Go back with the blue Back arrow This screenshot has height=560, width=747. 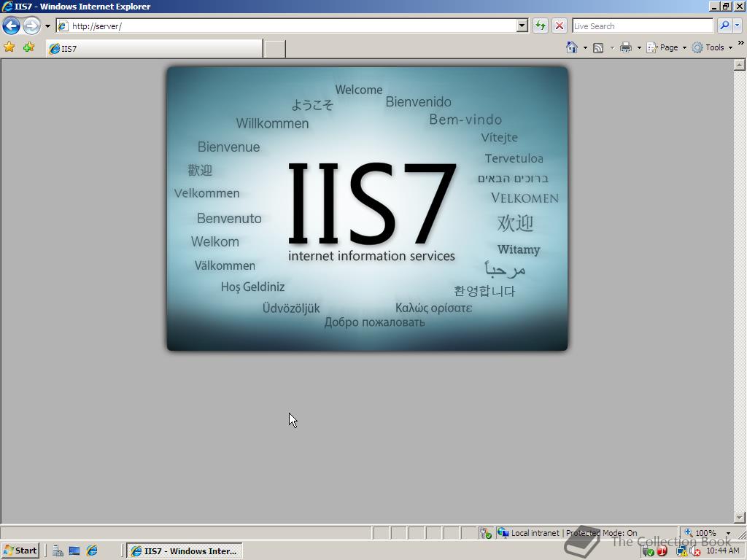(x=11, y=26)
